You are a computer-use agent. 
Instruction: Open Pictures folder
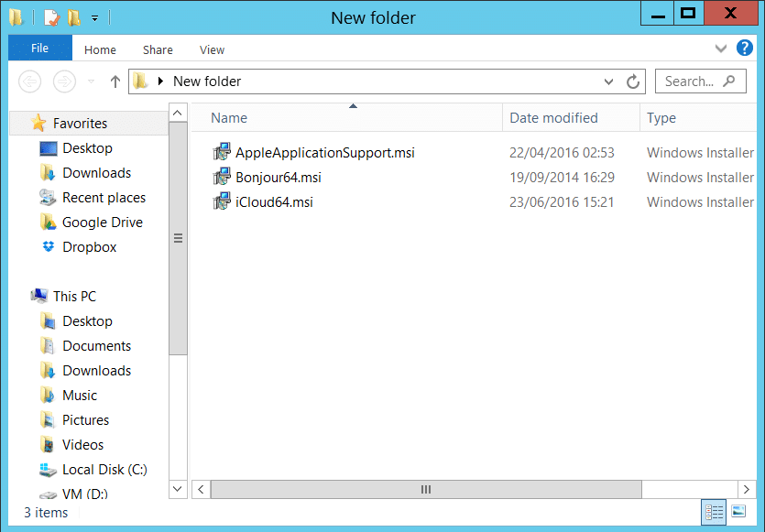point(85,420)
